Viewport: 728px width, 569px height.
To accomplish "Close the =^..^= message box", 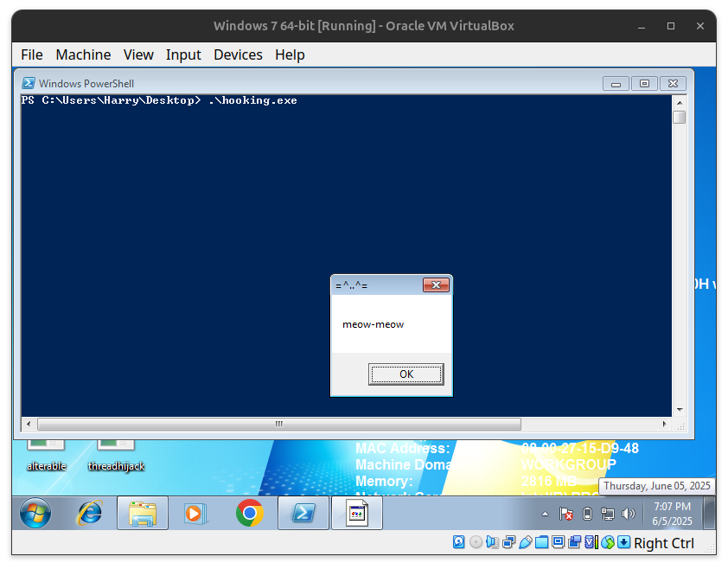I will pos(436,284).
